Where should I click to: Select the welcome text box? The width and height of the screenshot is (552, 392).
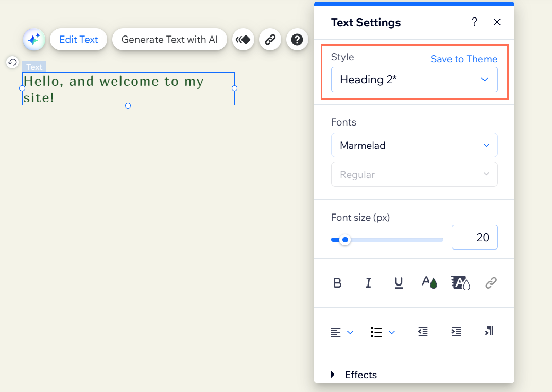coord(128,88)
